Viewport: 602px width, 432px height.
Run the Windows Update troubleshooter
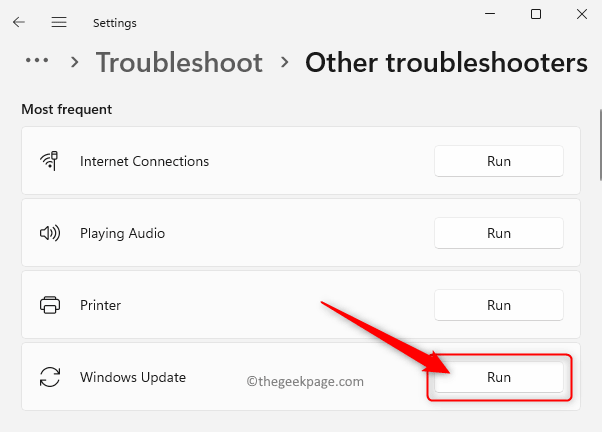(499, 377)
